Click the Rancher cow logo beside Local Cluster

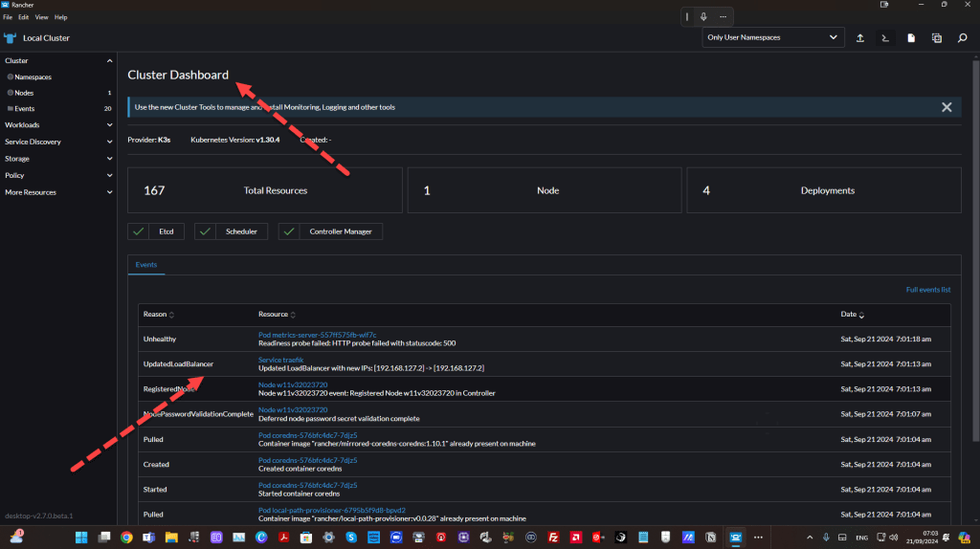coord(10,38)
